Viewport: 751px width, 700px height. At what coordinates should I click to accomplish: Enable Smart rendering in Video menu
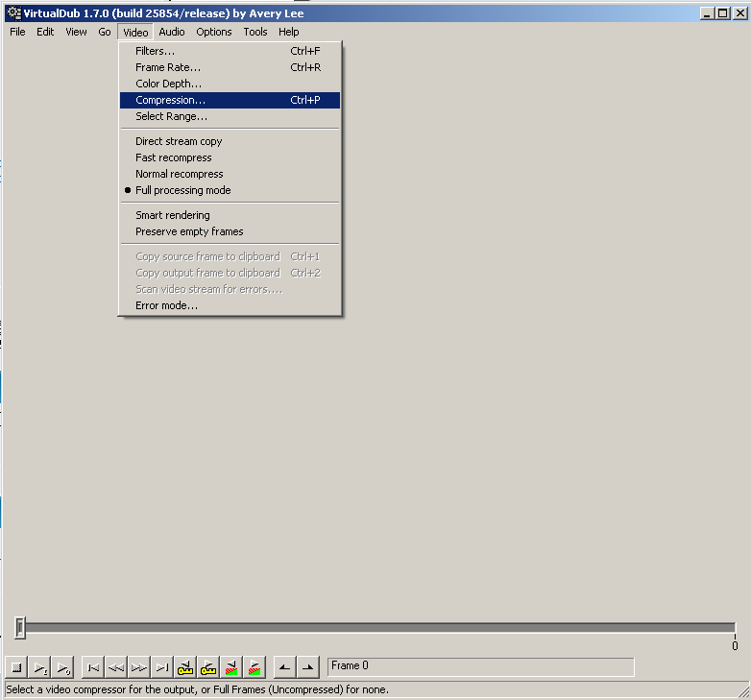pyautogui.click(x=172, y=215)
